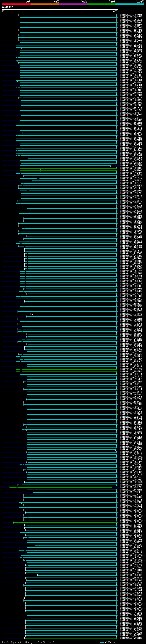The image size is (146, 644).
Task: Select the UniRef100_B6SZ05 entry
Action: pyautogui.click(x=131, y=170)
